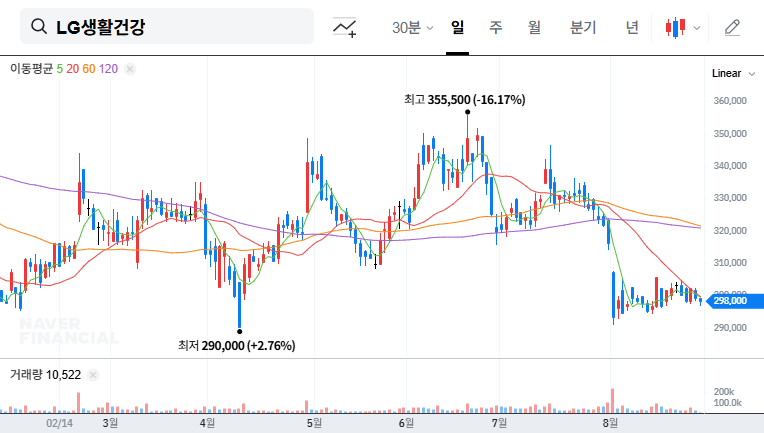This screenshot has height=433, width=764.
Task: Click the 6월 month axis label
Action: point(406,423)
